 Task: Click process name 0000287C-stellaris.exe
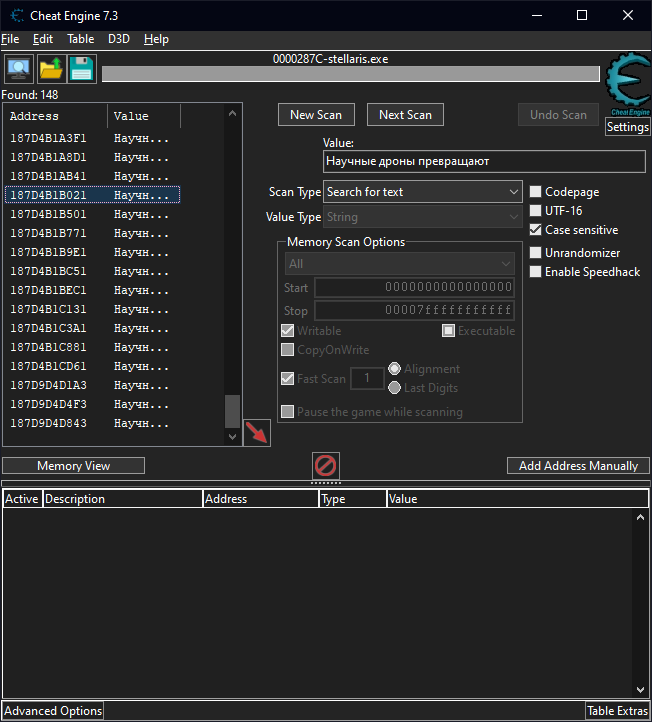tap(330, 59)
